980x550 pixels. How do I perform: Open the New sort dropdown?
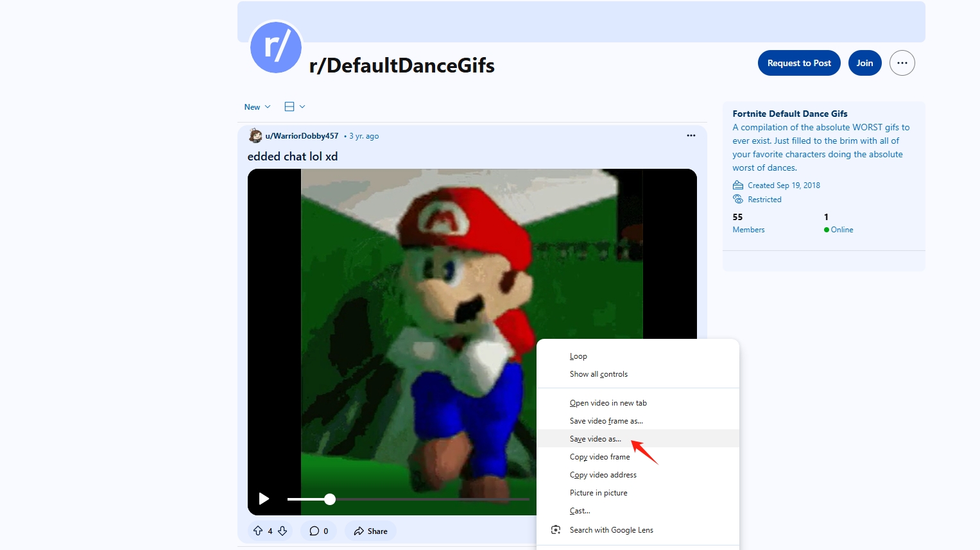[x=257, y=107]
